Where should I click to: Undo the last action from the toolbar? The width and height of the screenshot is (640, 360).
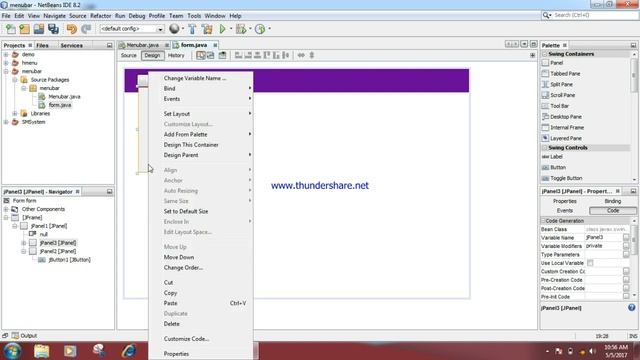point(71,29)
